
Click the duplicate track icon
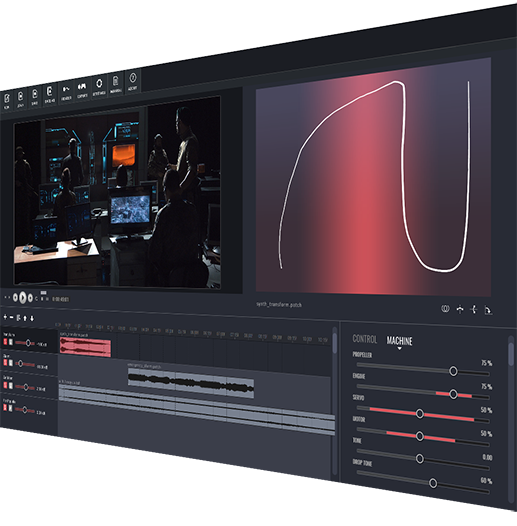(18, 318)
